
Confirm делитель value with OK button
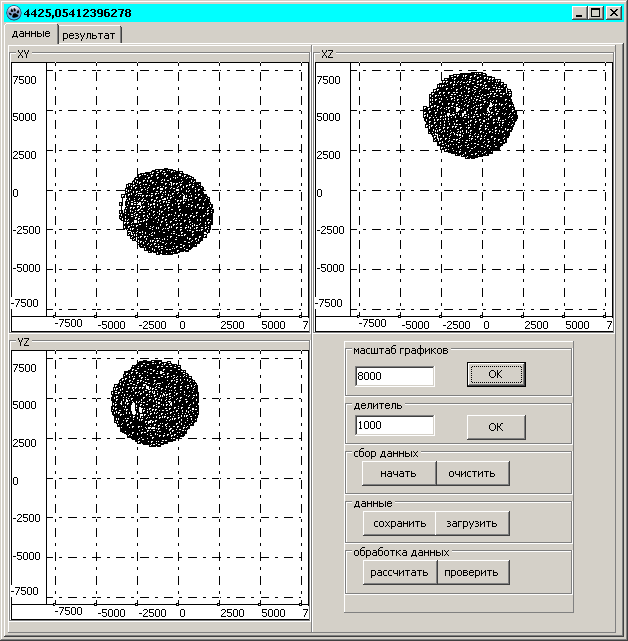pyautogui.click(x=496, y=427)
